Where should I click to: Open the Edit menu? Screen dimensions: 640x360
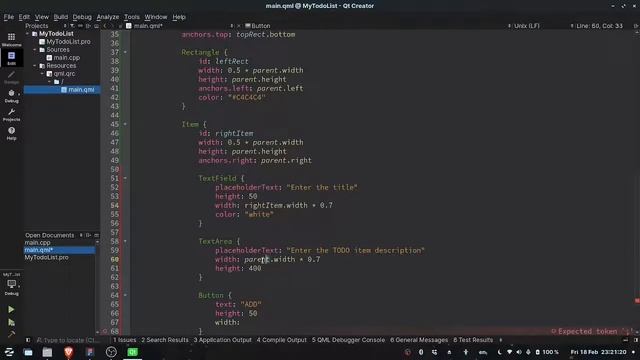(x=24, y=17)
